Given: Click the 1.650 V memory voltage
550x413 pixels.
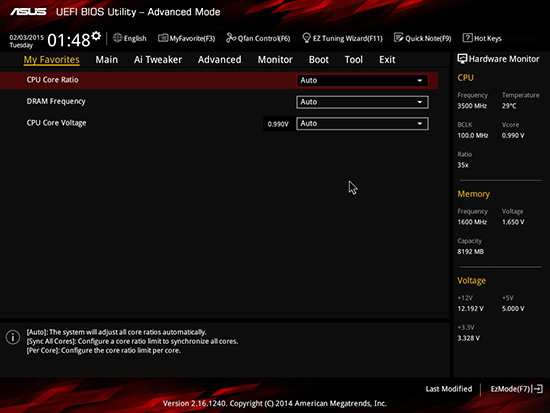Looking at the screenshot, I should coord(513,222).
